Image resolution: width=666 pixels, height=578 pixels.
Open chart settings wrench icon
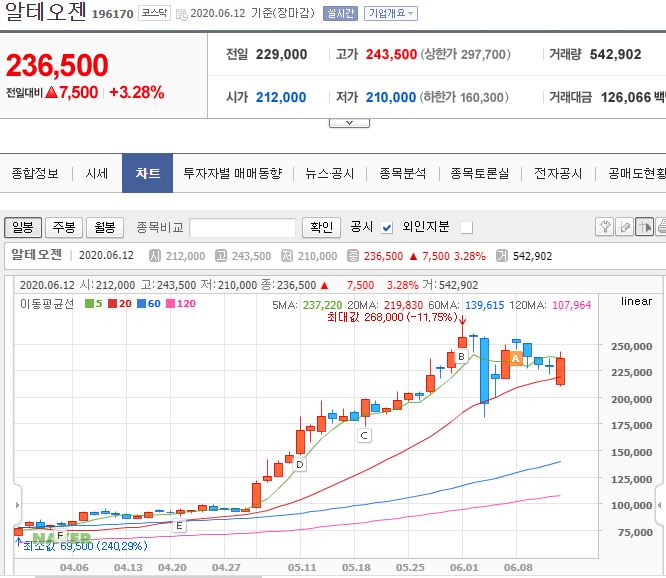point(604,227)
